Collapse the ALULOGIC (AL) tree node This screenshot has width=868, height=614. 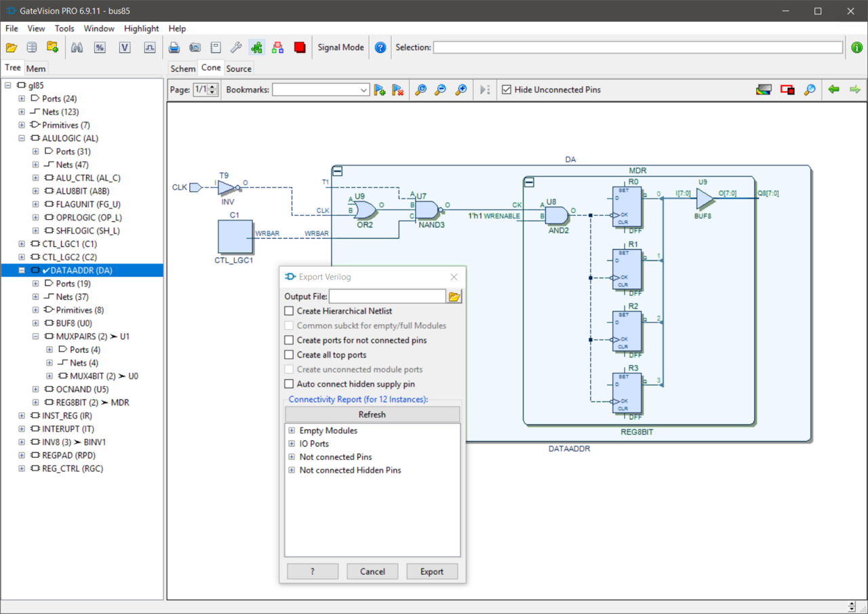pos(22,138)
